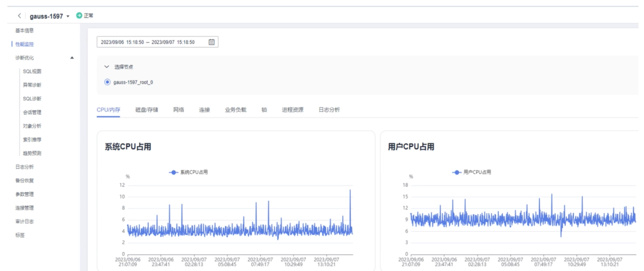Click the back arrow beside gauss-1597
644x271 pixels.
pyautogui.click(x=19, y=16)
